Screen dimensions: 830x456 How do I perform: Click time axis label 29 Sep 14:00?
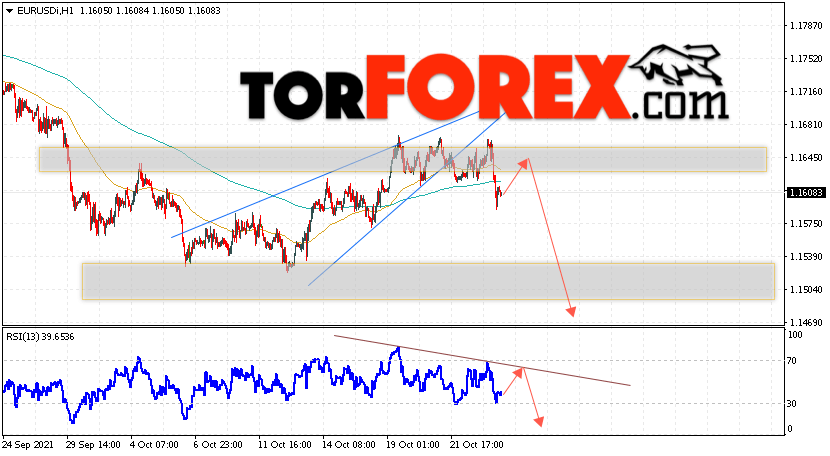(x=93, y=445)
